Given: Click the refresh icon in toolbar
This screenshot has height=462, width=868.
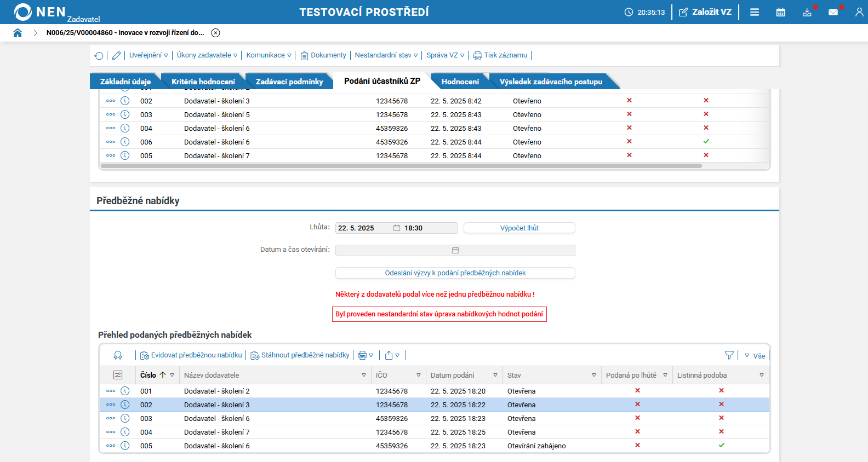Looking at the screenshot, I should click(99, 55).
